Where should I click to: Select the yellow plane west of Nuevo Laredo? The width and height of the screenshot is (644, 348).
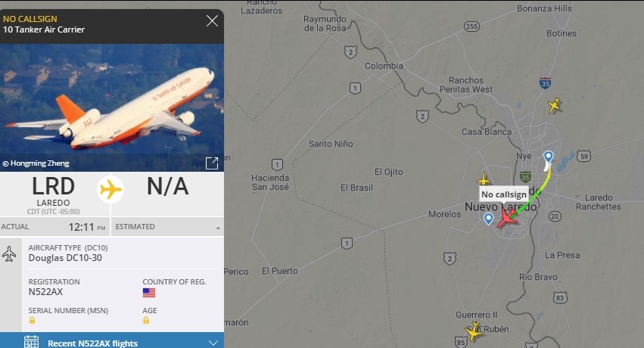coord(484,179)
